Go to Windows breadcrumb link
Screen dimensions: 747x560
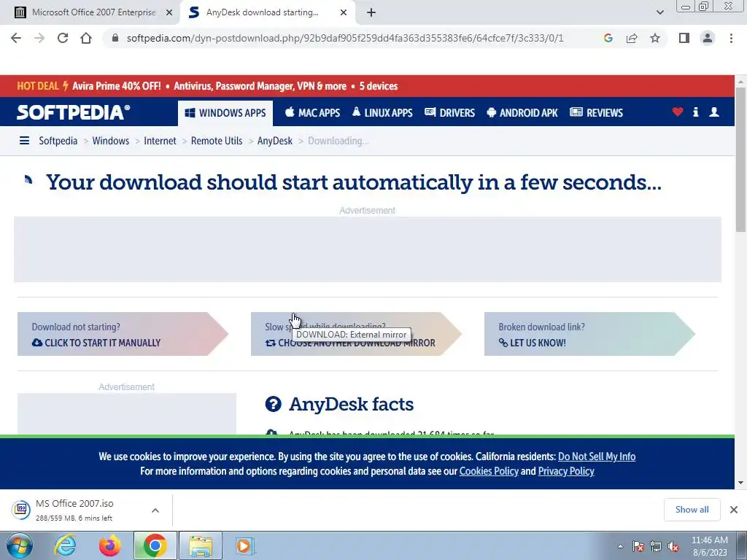pyautogui.click(x=111, y=141)
